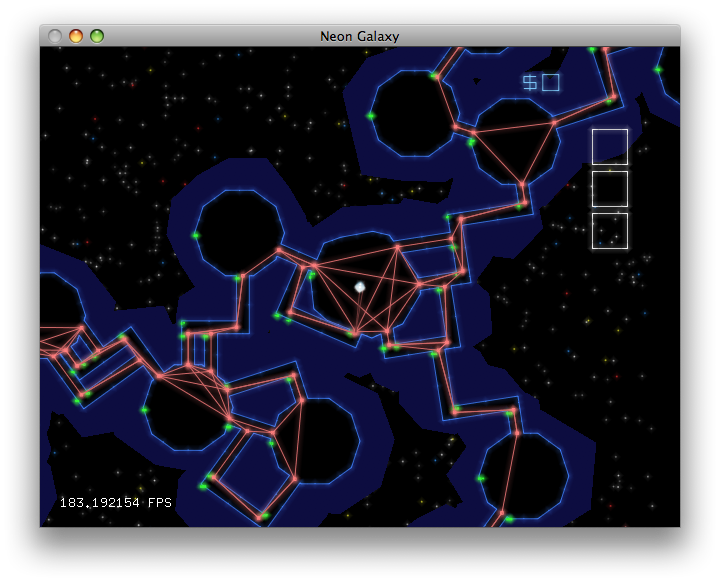This screenshot has width=720, height=582.
Task: Click the FPS counter readout
Action: click(116, 503)
